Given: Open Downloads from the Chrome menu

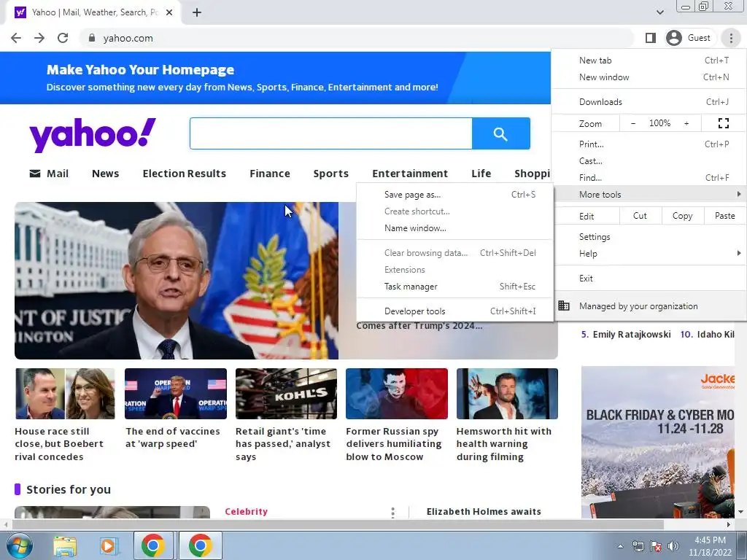Looking at the screenshot, I should point(649,102).
